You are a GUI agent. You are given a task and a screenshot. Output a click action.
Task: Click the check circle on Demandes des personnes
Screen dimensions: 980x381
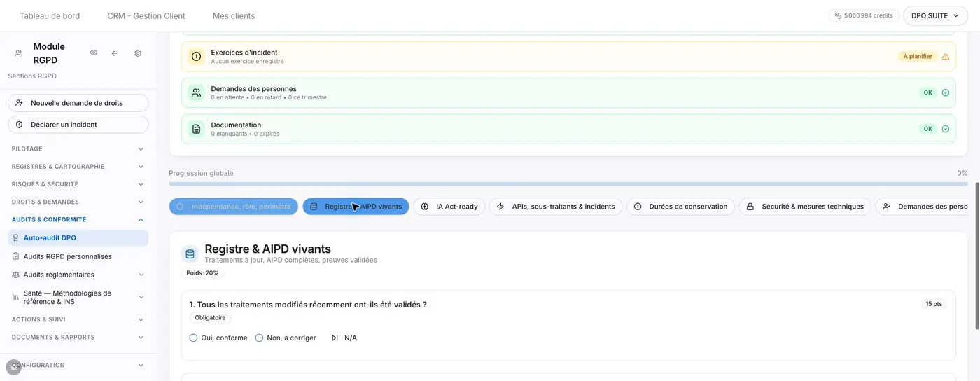(x=946, y=92)
